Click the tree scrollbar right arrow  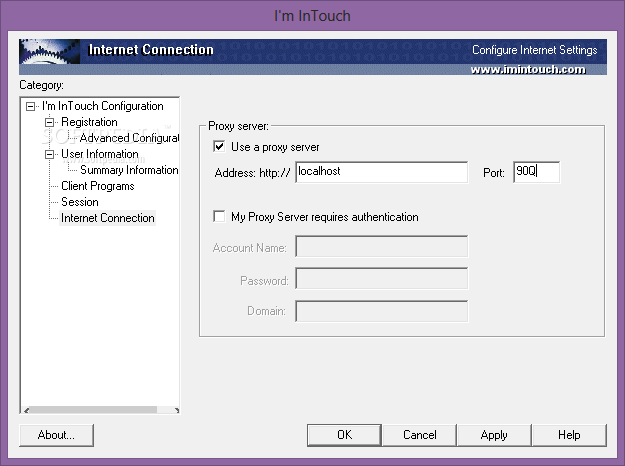click(176, 410)
